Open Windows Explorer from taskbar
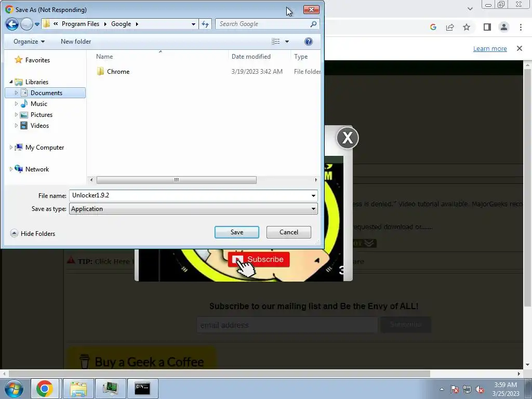 pos(78,389)
